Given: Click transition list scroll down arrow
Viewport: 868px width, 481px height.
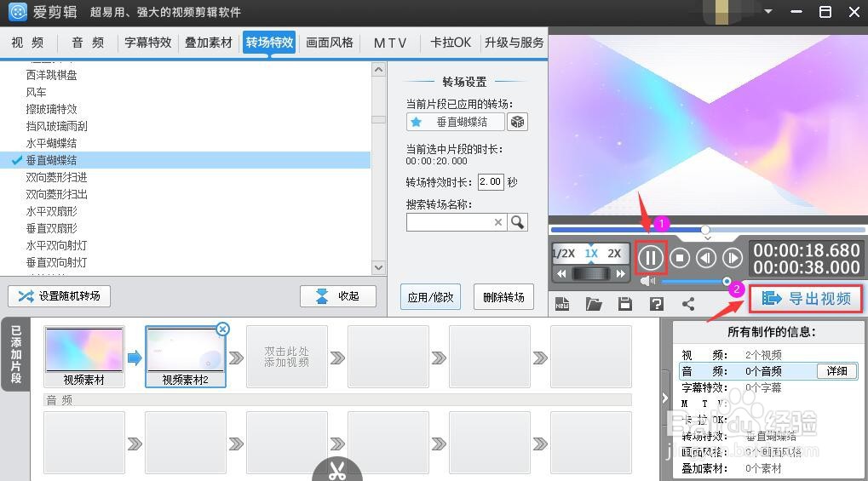Looking at the screenshot, I should (379, 267).
